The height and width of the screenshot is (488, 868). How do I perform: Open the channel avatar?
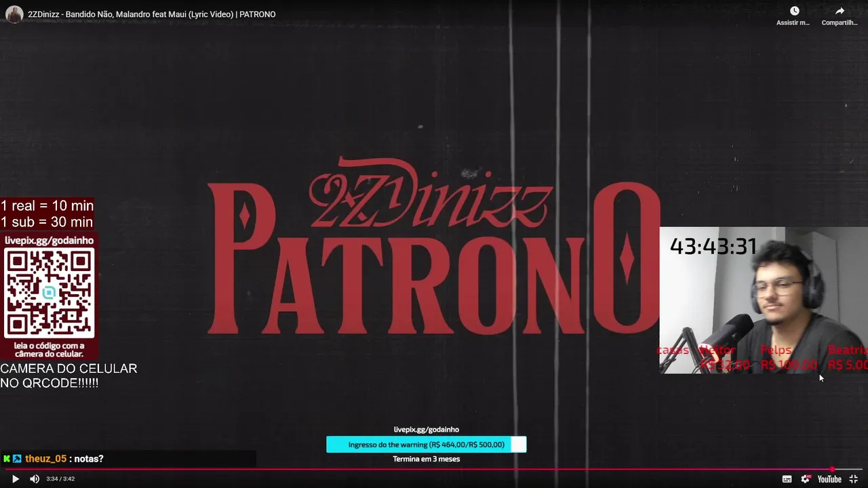[14, 14]
